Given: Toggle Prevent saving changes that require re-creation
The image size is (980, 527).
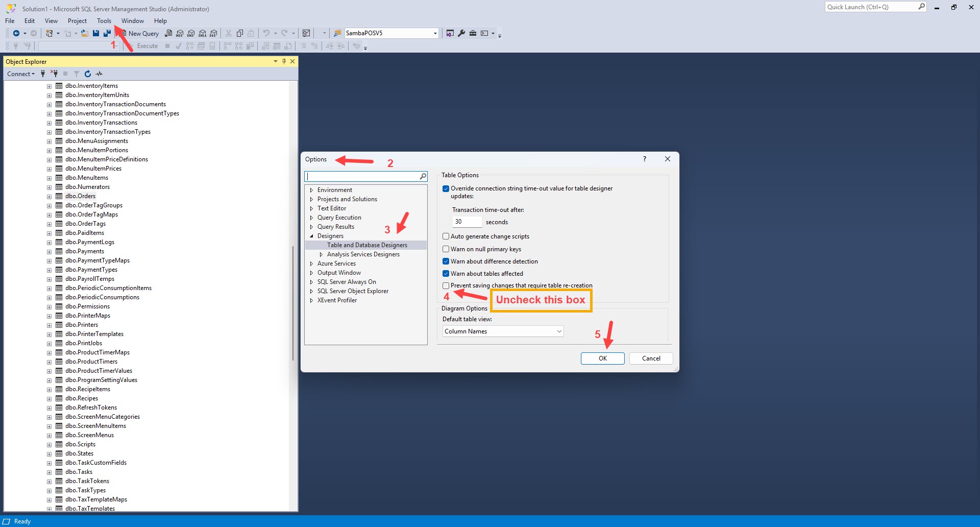Looking at the screenshot, I should 446,285.
